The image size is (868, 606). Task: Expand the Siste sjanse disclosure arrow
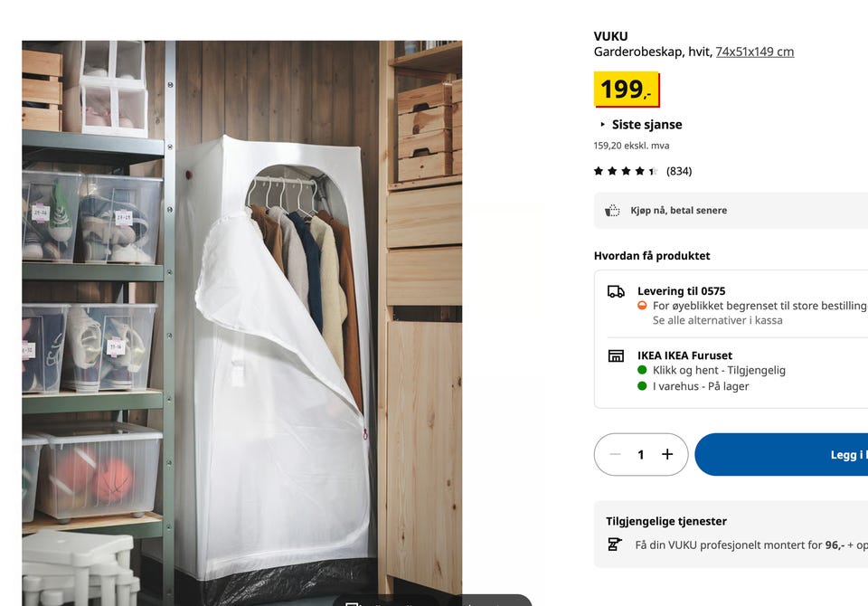[602, 125]
